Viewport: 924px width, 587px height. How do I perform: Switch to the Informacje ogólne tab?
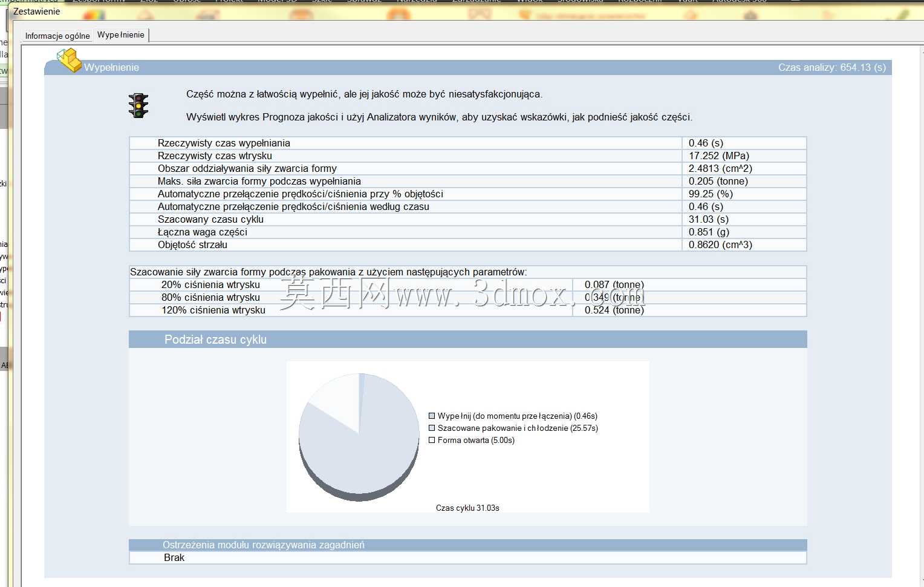57,36
